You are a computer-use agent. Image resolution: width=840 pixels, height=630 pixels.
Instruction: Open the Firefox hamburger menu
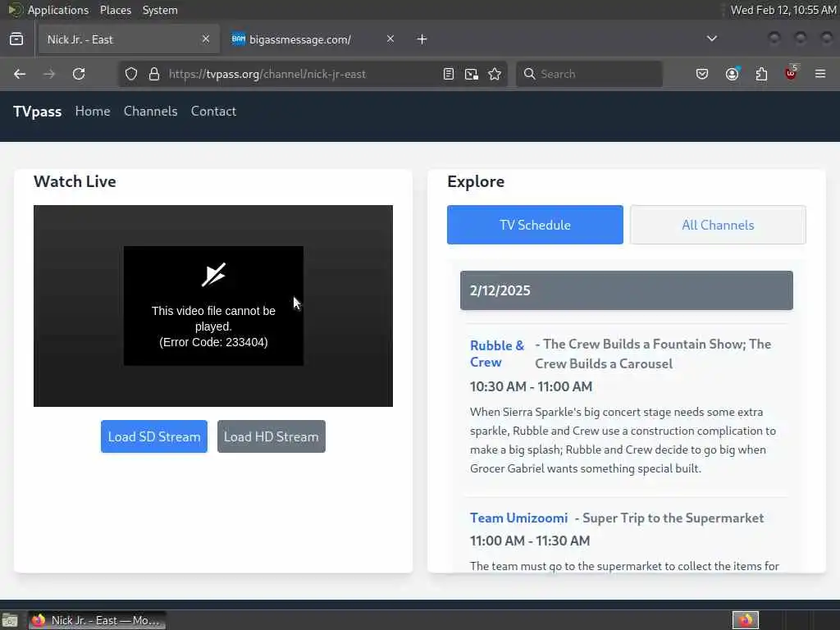[820, 74]
